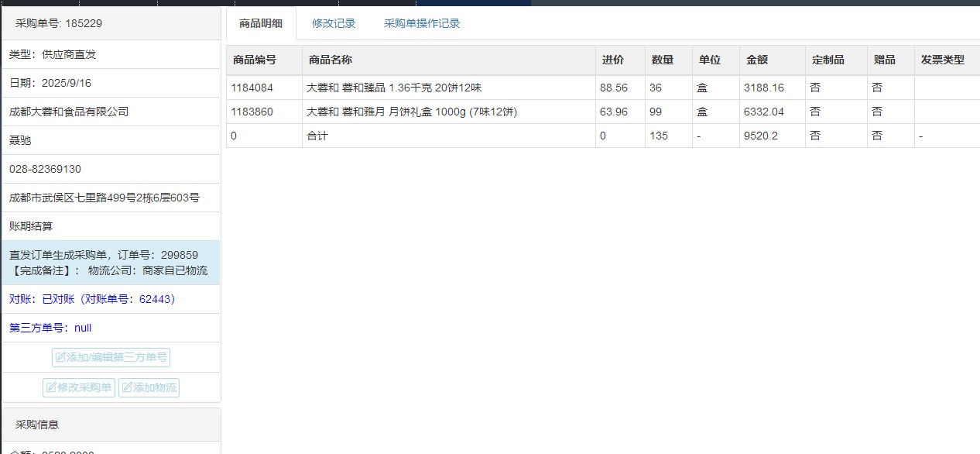Click the total amount 9520.2 cell
980x454 pixels.
(761, 136)
